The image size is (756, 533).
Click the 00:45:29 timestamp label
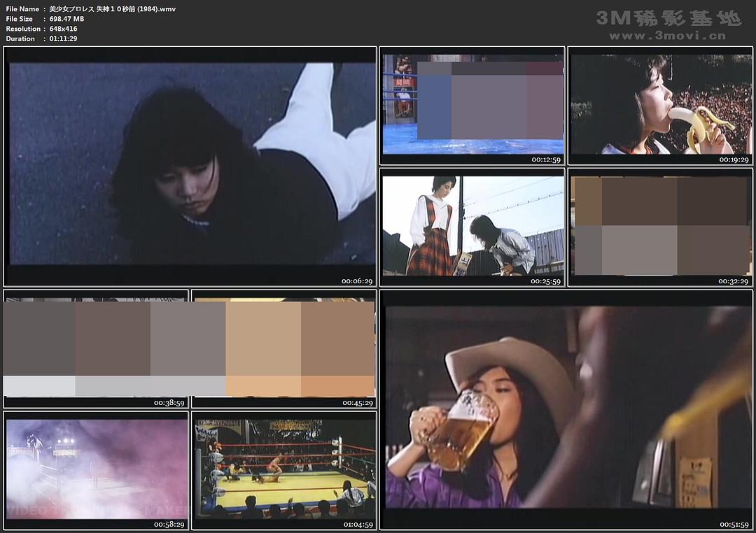point(358,403)
